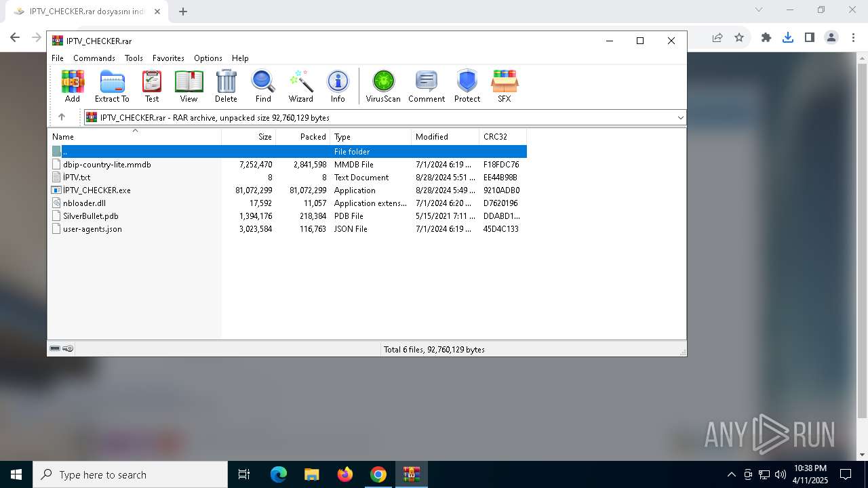Open the Favorites menu
Screen dimensions: 868x488
coord(168,58)
